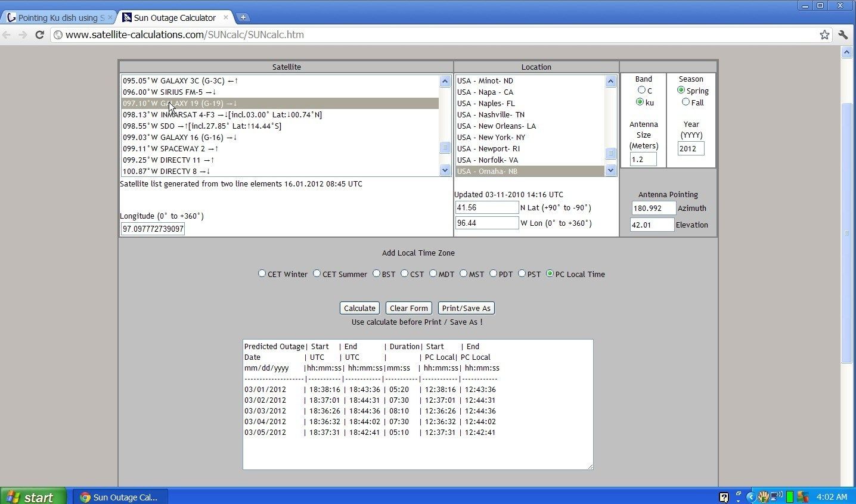856x504 pixels.
Task: Select SPACEWAY 2 satellite
Action: click(280, 148)
